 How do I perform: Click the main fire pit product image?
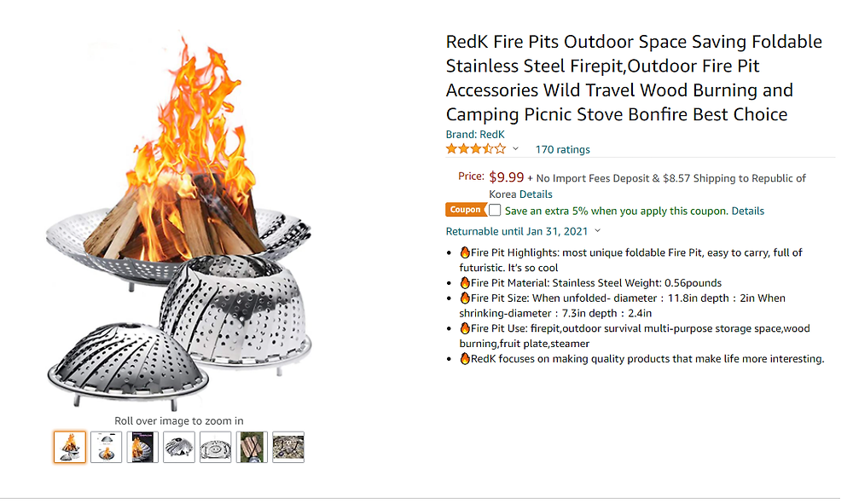(179, 230)
